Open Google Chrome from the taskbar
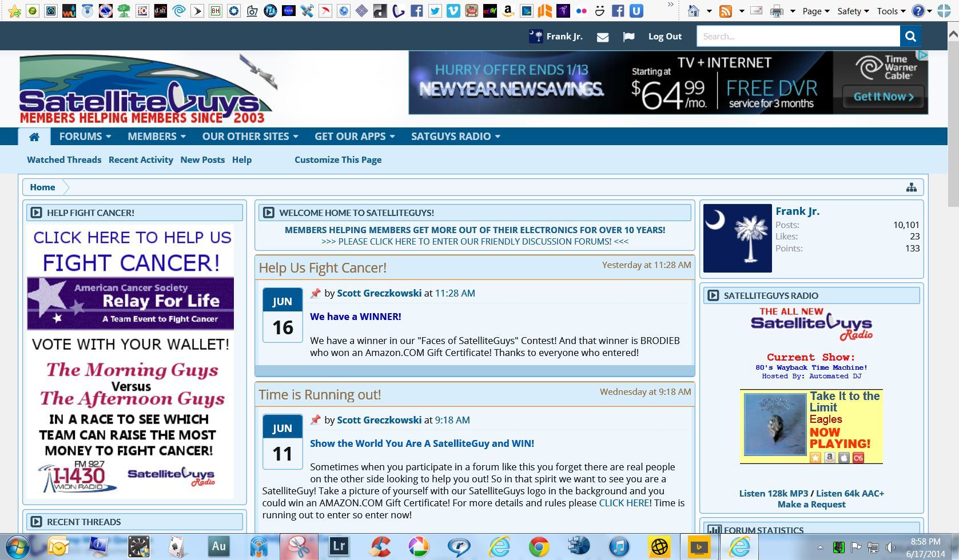The height and width of the screenshot is (560, 959). (539, 547)
